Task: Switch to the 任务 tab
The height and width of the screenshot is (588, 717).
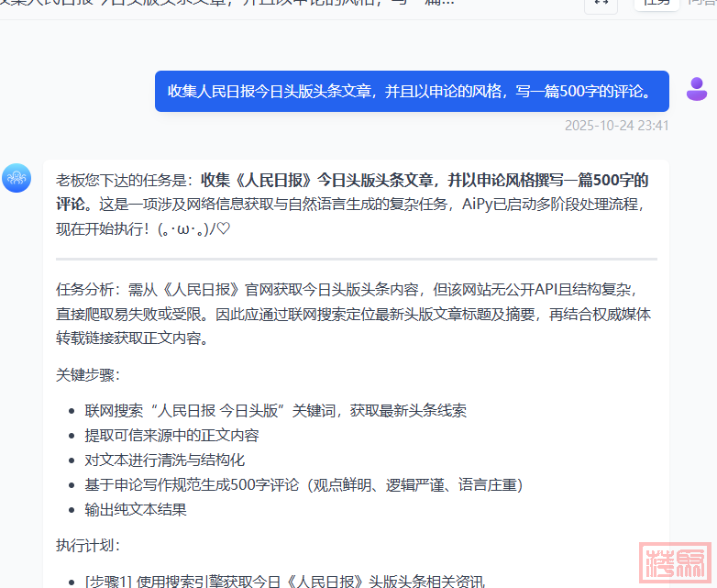Action: [656, 4]
